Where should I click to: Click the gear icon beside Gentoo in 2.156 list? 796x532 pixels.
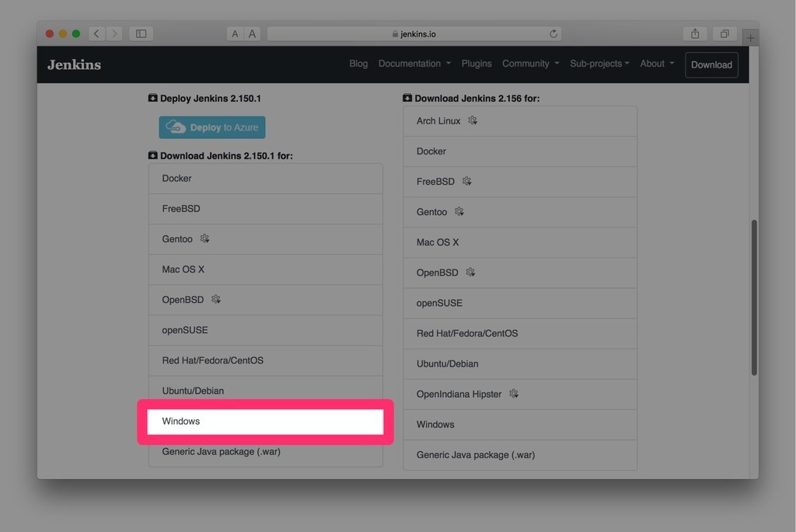[459, 211]
